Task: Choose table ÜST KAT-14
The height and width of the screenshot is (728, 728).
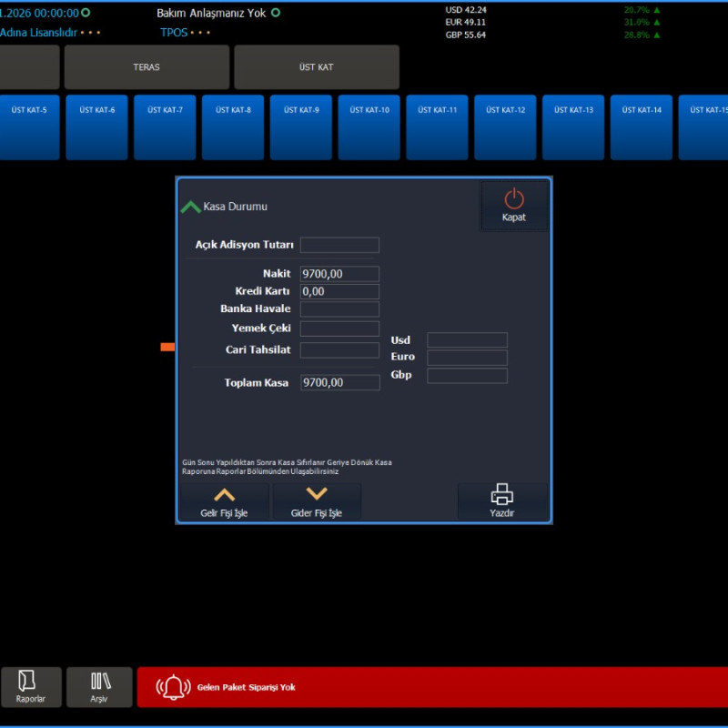Action: click(641, 126)
